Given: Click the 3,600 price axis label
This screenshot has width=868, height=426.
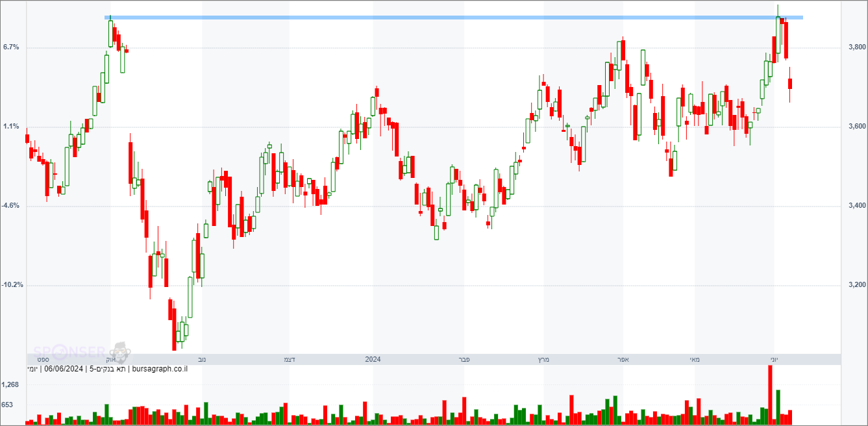Looking at the screenshot, I should click(x=857, y=127).
